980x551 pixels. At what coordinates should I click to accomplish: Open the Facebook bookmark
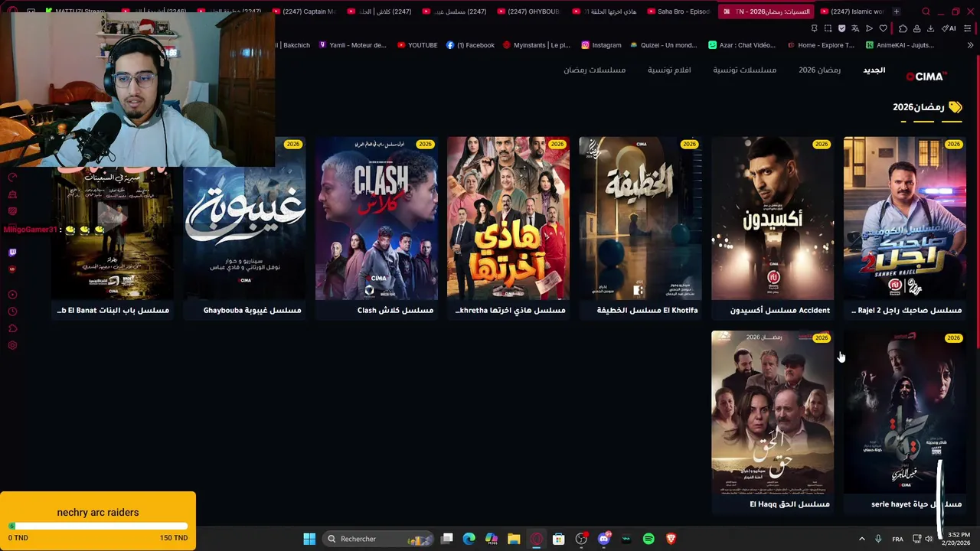click(x=470, y=45)
